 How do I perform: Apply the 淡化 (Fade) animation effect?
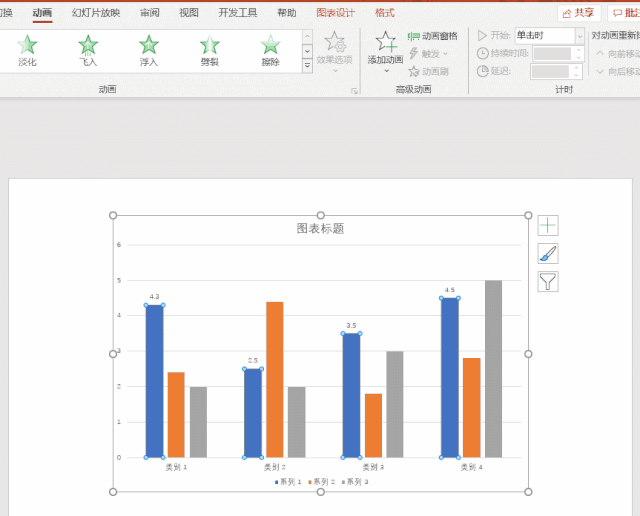pyautogui.click(x=27, y=50)
